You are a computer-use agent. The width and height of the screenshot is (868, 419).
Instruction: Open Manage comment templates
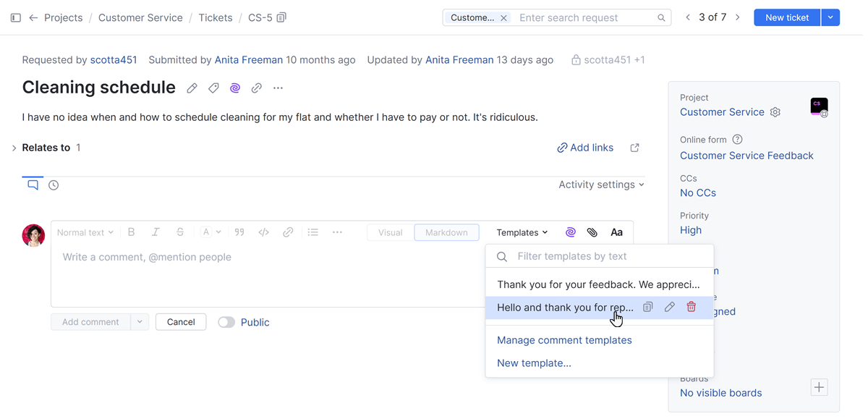pyautogui.click(x=564, y=339)
